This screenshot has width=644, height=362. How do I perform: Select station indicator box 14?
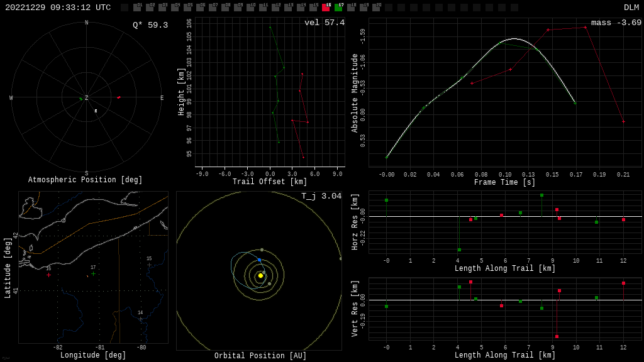(x=301, y=7)
